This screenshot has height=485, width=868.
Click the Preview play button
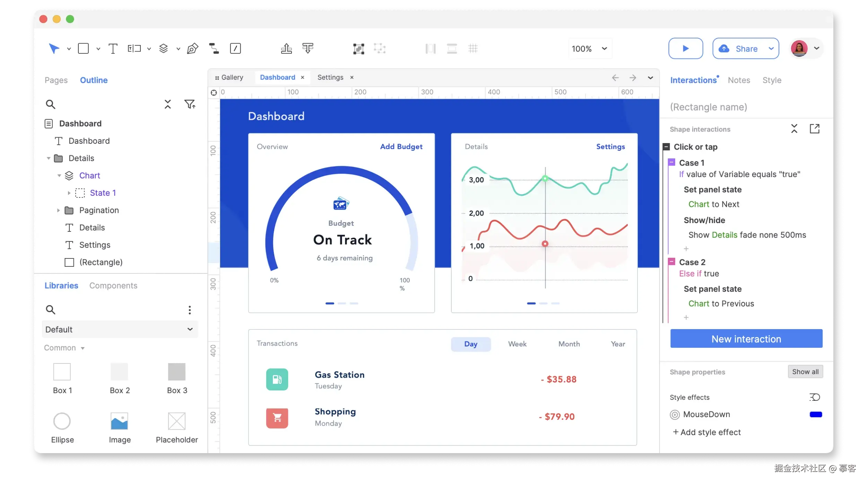coord(685,48)
